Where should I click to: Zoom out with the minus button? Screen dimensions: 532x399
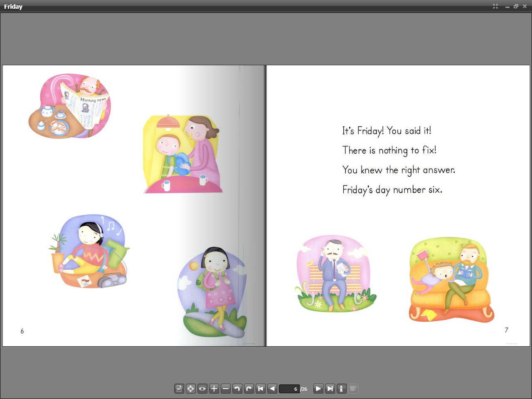(226, 389)
